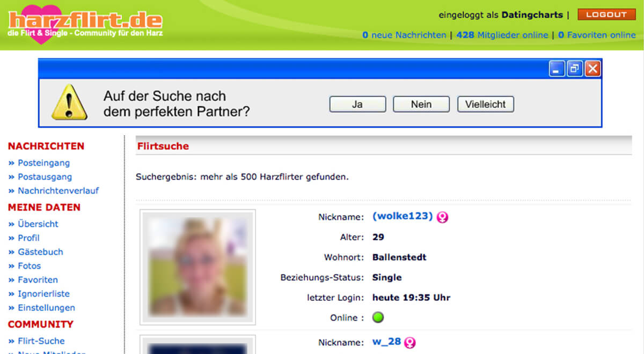This screenshot has height=354, width=644.
Task: Open Flirt-Suche under Community
Action: (x=41, y=341)
